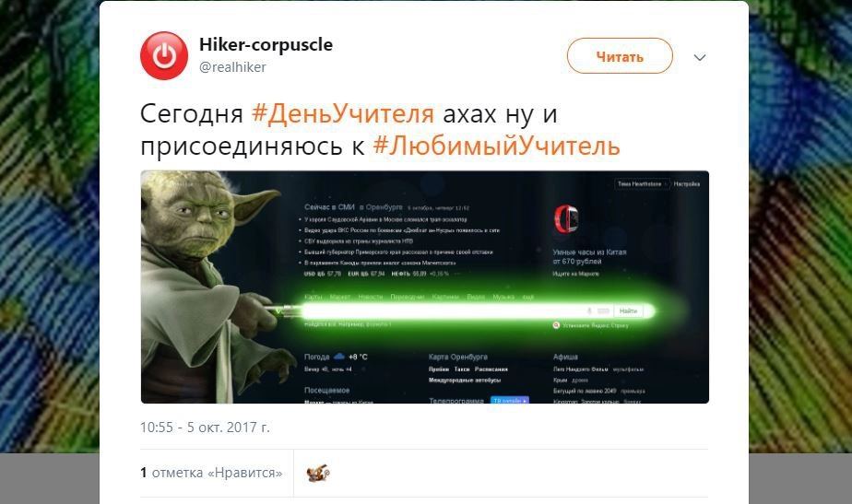
Task: Open the Тема Hearthstone theme selector
Action: click(642, 184)
